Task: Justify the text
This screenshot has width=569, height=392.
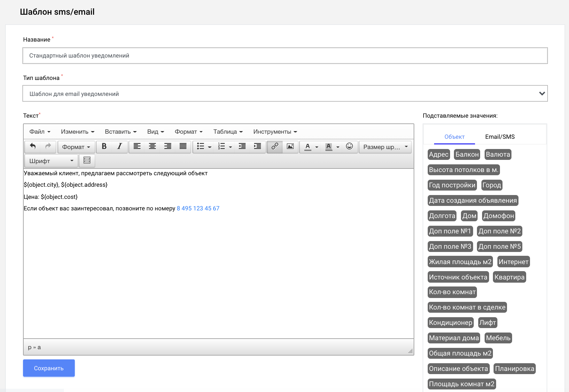Action: point(183,147)
